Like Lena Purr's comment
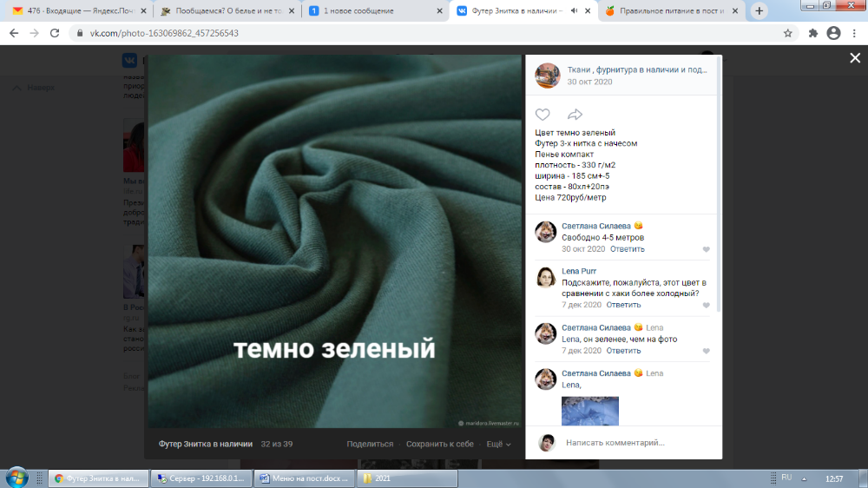Image resolution: width=868 pixels, height=488 pixels. point(706,305)
